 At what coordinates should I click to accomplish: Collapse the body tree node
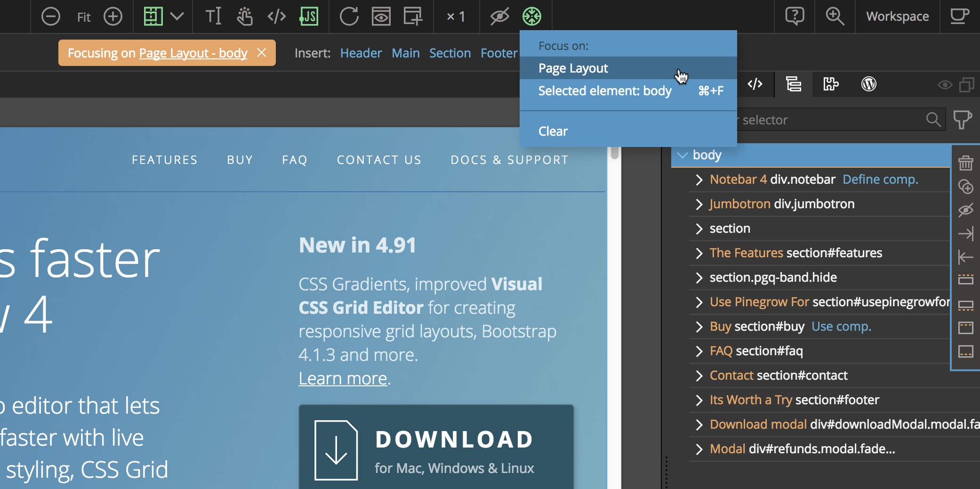point(682,155)
